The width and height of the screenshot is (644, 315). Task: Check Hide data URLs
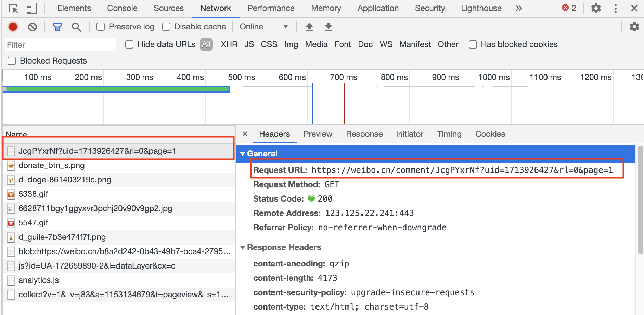(129, 44)
